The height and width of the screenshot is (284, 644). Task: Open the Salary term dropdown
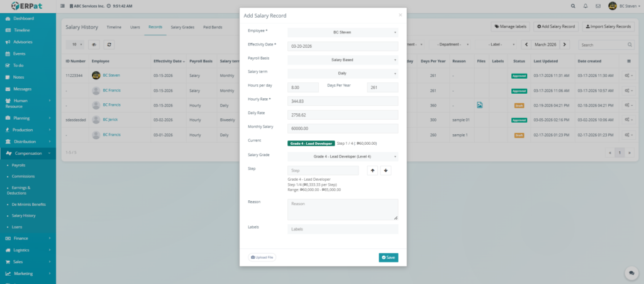343,74
